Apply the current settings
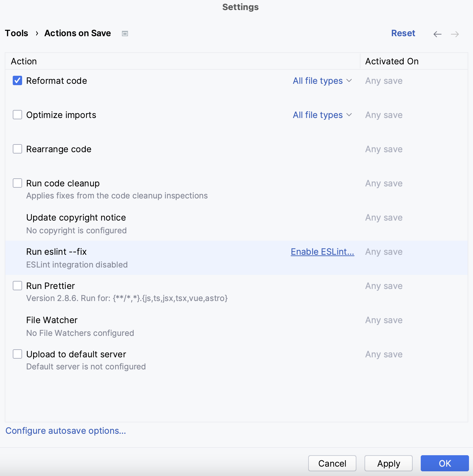The width and height of the screenshot is (473, 476). [388, 463]
